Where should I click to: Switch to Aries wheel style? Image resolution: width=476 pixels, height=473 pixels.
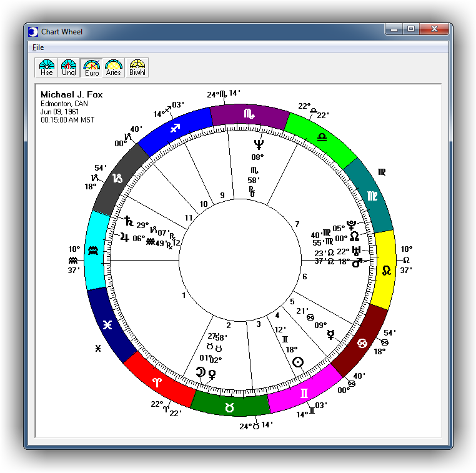coord(114,67)
